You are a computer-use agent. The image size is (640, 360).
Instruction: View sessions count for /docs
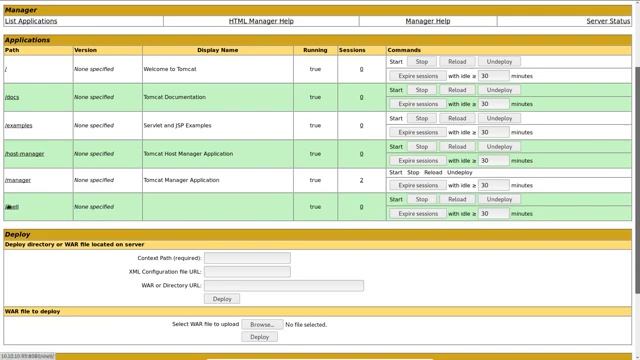pyautogui.click(x=361, y=97)
